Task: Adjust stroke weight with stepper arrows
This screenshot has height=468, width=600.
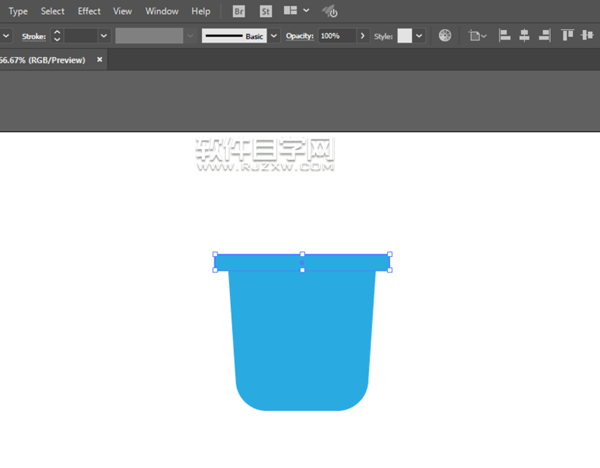Action: point(57,35)
